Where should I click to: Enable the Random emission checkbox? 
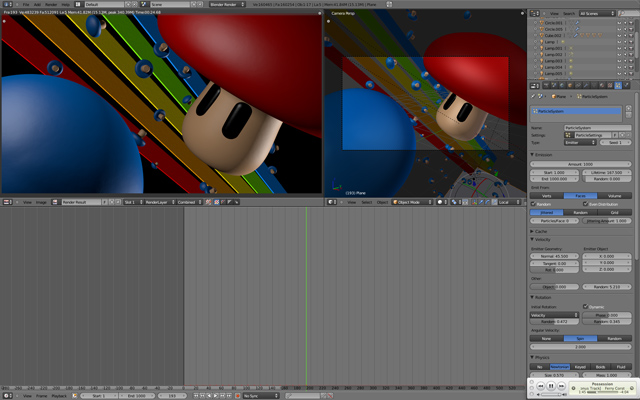coord(534,204)
